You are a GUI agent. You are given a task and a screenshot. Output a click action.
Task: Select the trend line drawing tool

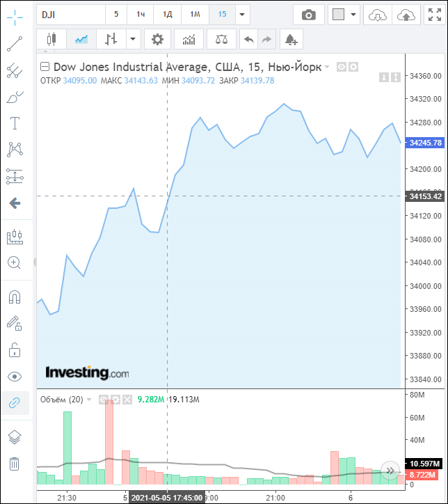click(15, 44)
